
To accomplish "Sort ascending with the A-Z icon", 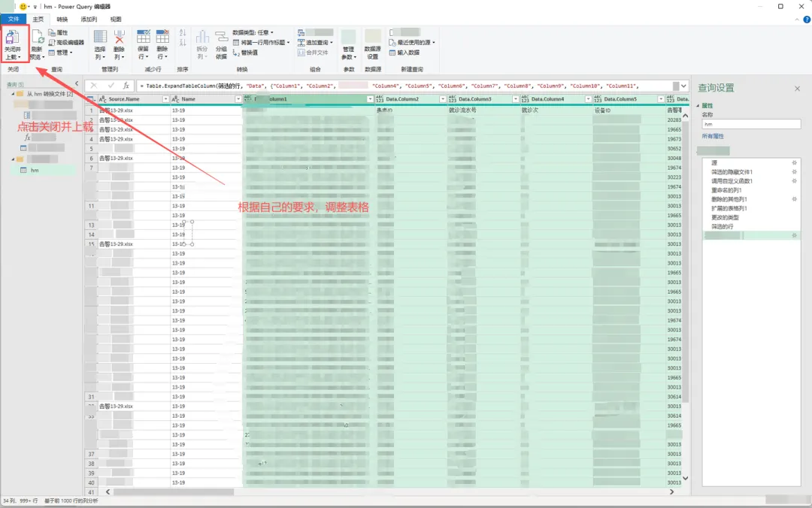I will [x=183, y=32].
